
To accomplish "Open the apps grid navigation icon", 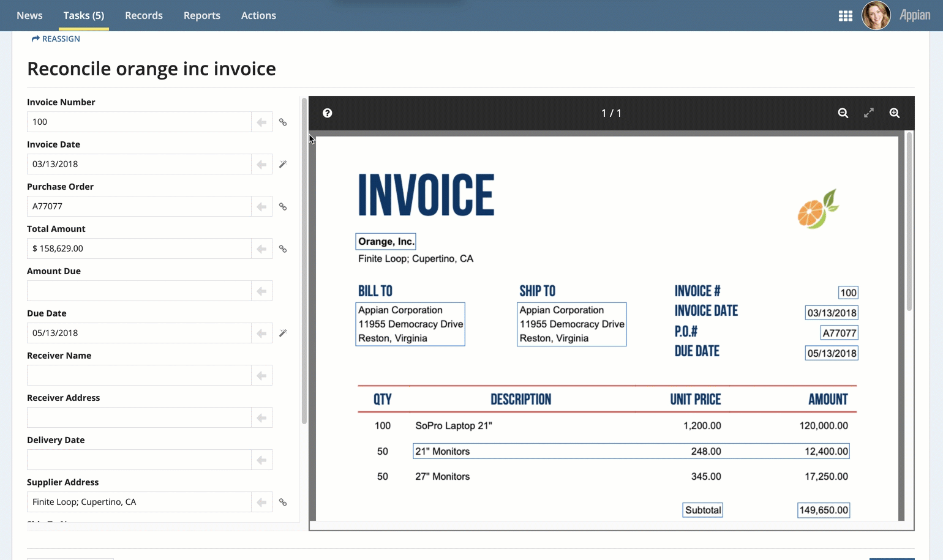I will point(846,16).
